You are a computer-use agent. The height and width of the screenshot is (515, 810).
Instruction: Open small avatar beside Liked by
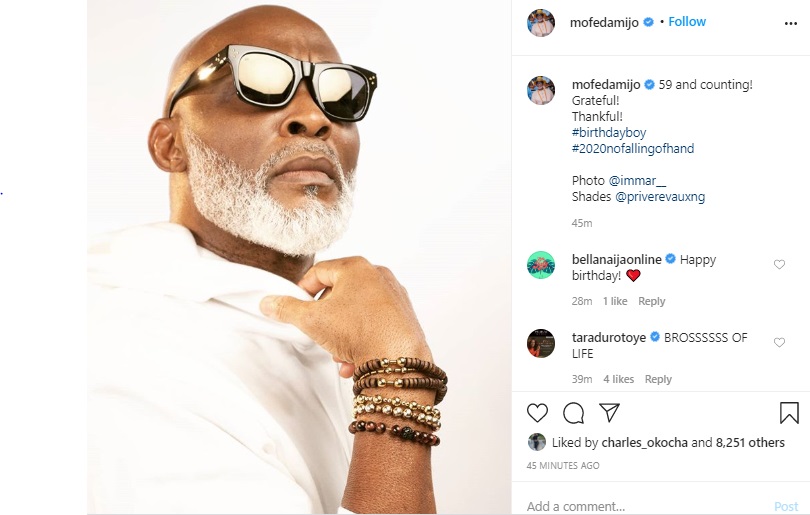[537, 442]
